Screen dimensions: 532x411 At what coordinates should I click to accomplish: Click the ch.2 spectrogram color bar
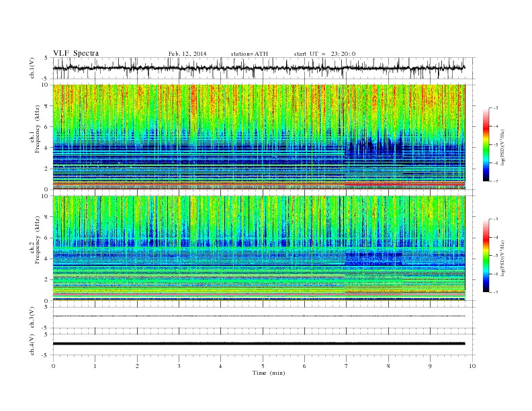[486, 255]
